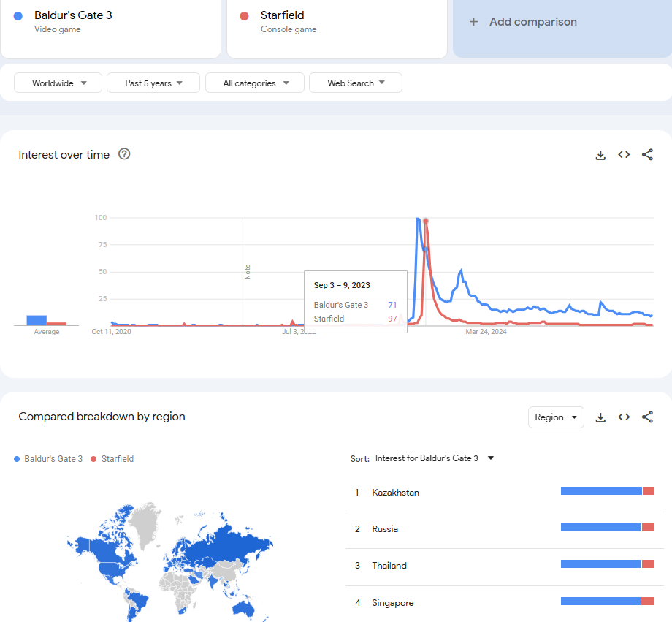
Task: Open embed code for region breakdown
Action: click(624, 417)
